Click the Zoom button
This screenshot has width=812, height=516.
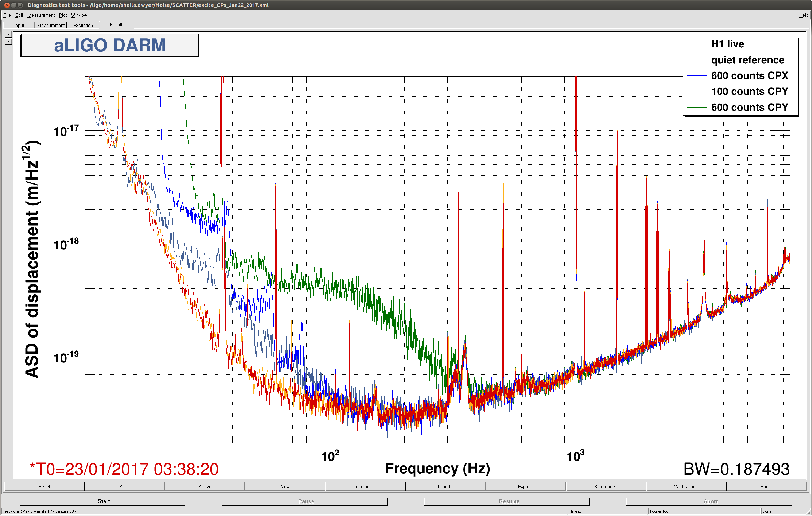coord(125,486)
